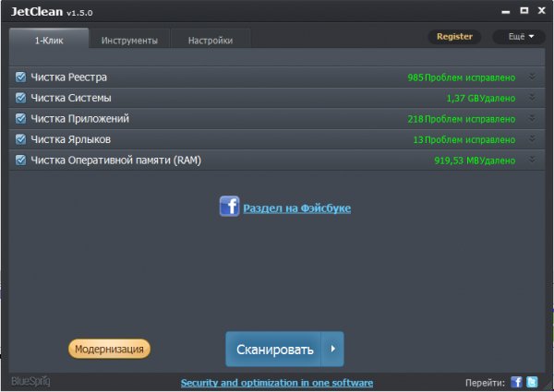This screenshot has width=554, height=392.
Task: Click the 13 Проблем исправлено result
Action: click(464, 139)
